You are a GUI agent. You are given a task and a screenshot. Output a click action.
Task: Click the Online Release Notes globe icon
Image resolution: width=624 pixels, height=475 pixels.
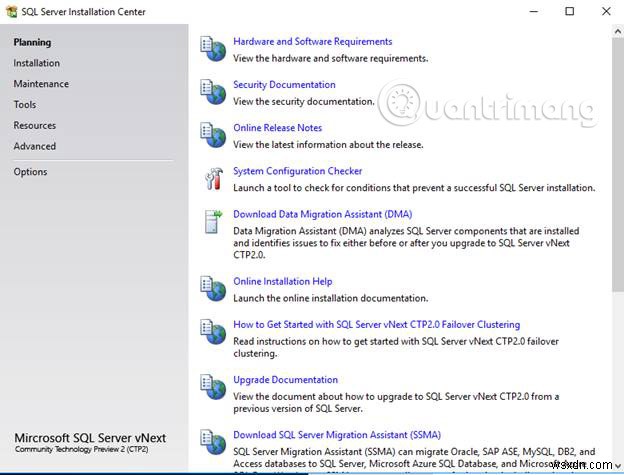(x=213, y=135)
